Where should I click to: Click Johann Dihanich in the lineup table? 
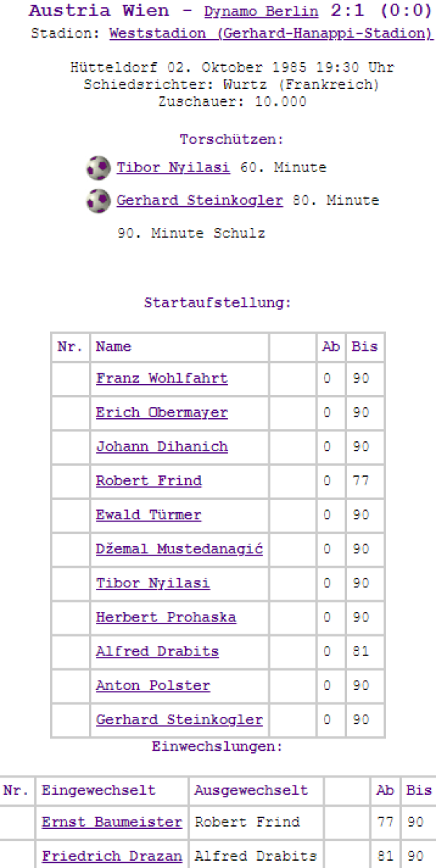(161, 446)
